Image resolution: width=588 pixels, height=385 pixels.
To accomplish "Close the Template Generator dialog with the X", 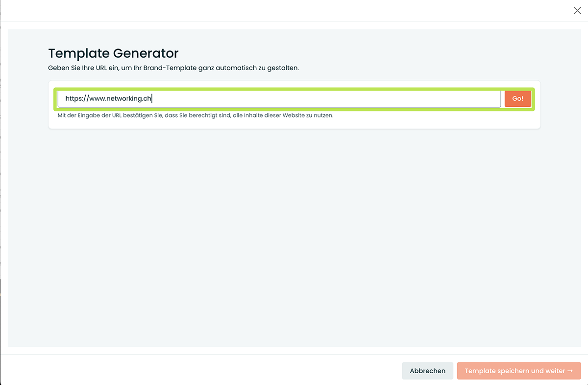I will (577, 11).
